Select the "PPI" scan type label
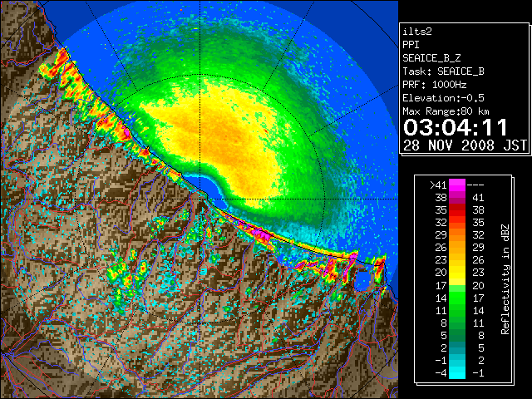Image resolution: width=532 pixels, height=399 pixels. [411, 45]
